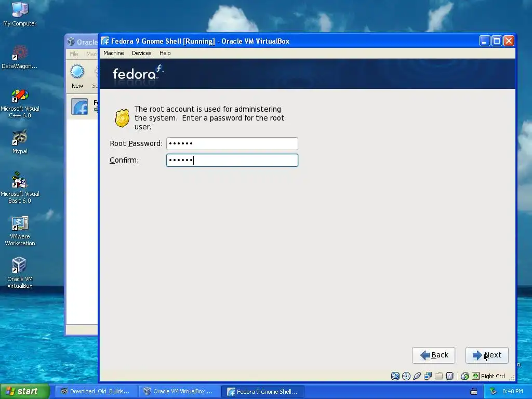Open the Devices menu
Image resolution: width=532 pixels, height=399 pixels.
[141, 53]
